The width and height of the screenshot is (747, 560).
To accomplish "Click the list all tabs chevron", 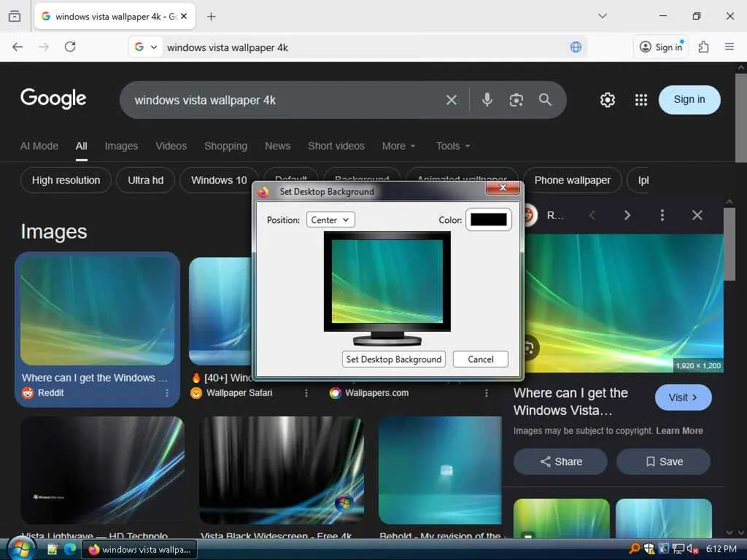I will [x=602, y=16].
